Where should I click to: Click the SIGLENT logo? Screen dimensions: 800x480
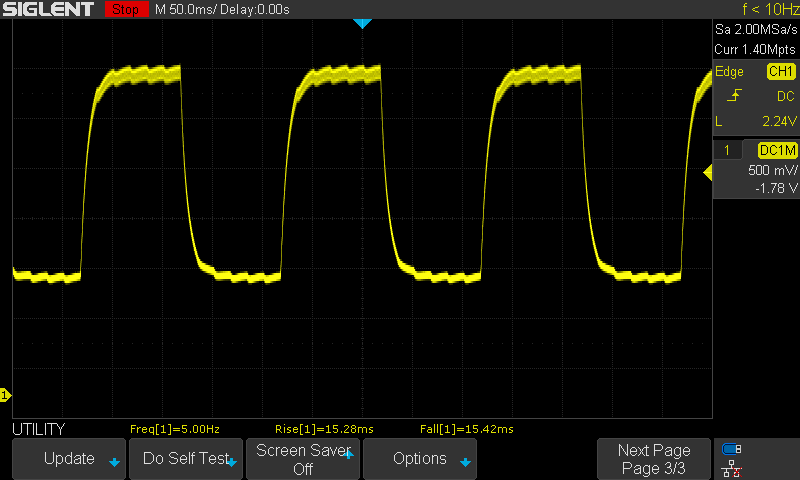pyautogui.click(x=48, y=9)
